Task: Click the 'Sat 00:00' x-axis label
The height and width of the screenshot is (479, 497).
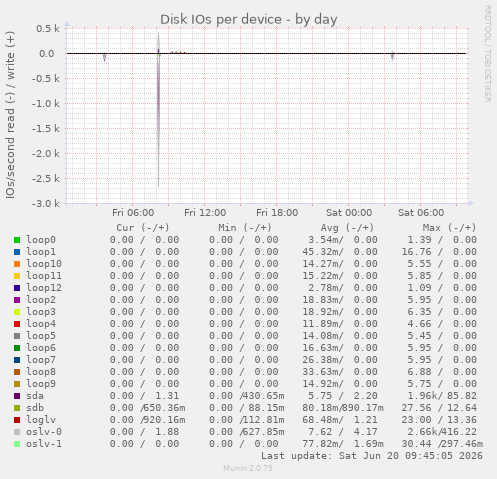Action: (x=349, y=213)
